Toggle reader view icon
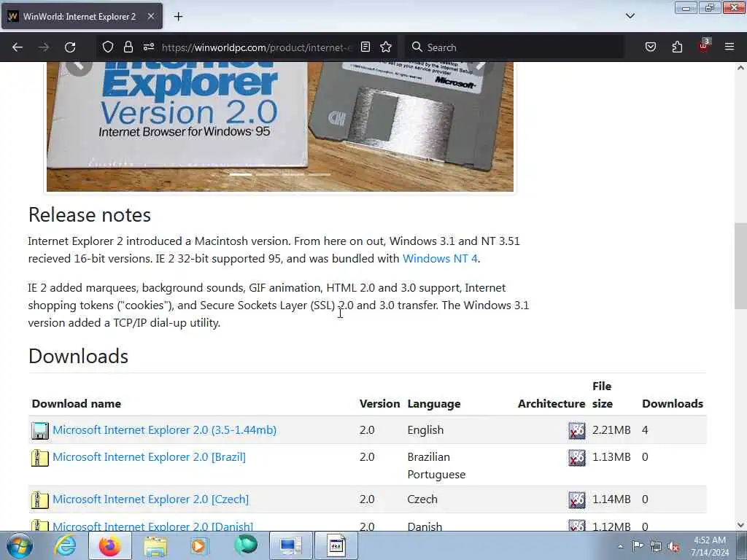This screenshot has width=747, height=560. pos(365,47)
